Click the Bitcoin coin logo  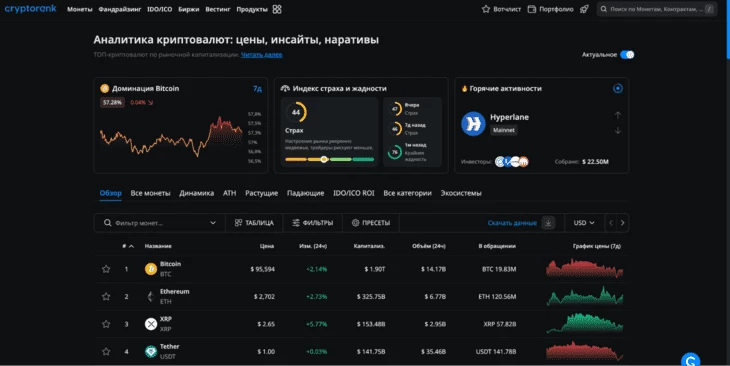(x=151, y=269)
